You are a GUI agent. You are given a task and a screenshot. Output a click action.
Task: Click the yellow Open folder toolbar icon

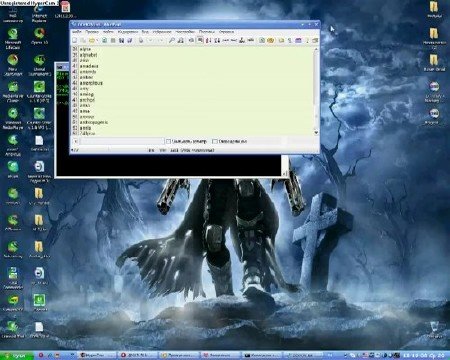[92, 40]
